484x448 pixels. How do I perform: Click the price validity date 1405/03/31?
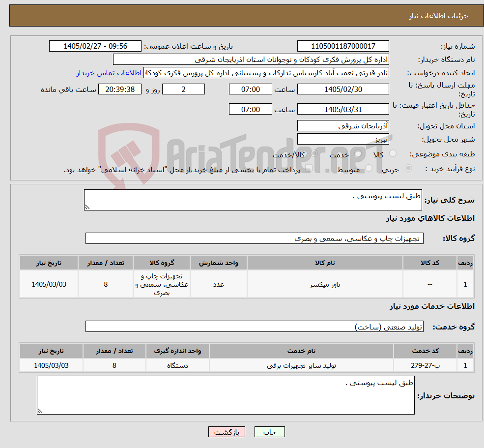pyautogui.click(x=343, y=109)
